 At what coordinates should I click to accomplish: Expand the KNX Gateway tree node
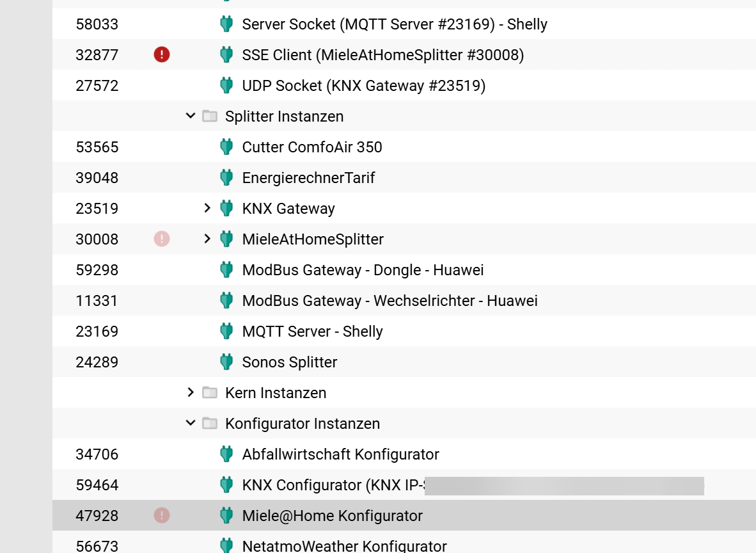click(x=207, y=209)
